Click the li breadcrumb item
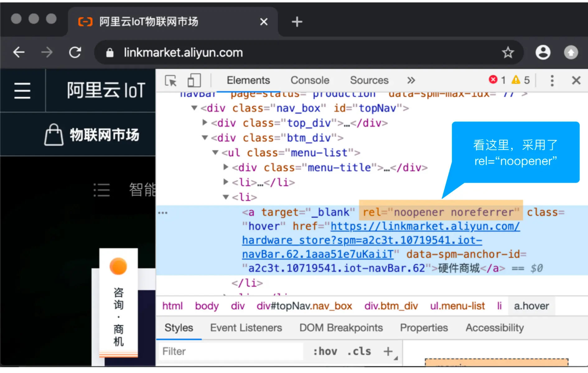This screenshot has height=373, width=588. [x=499, y=306]
